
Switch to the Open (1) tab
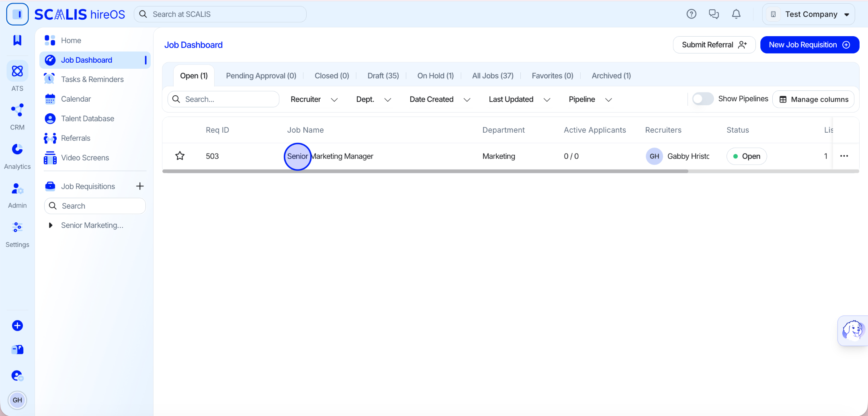(194, 76)
